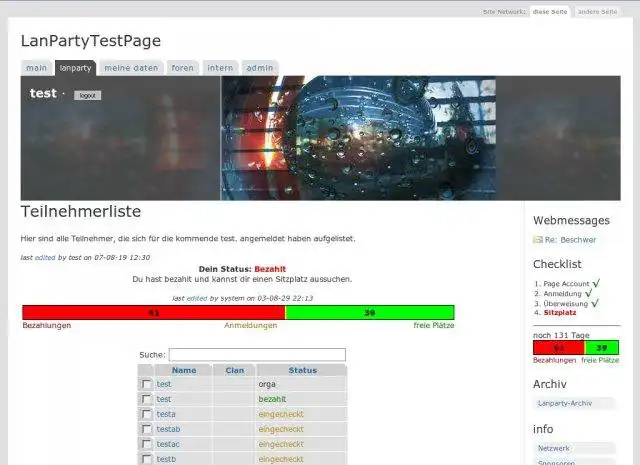Go to the admin tab
Screen dimensions: 640x465
pyautogui.click(x=260, y=68)
